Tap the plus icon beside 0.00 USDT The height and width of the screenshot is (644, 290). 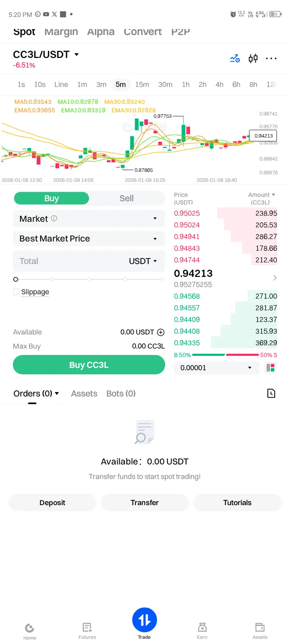161,332
